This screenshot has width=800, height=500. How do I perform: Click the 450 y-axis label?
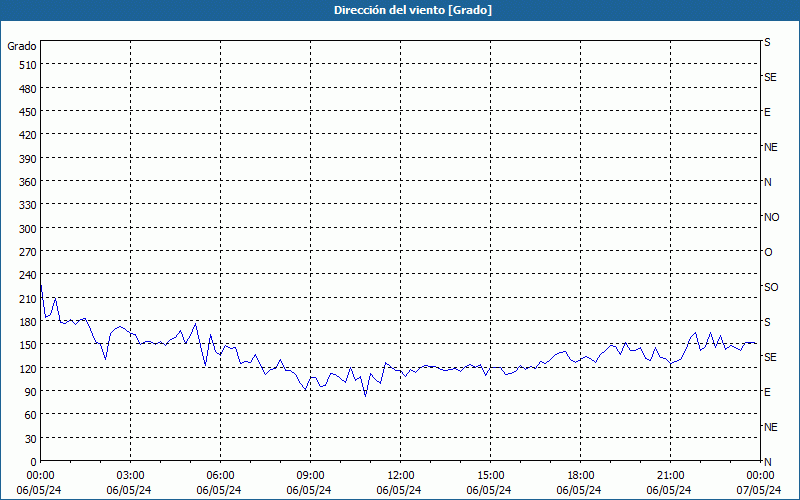click(x=28, y=112)
